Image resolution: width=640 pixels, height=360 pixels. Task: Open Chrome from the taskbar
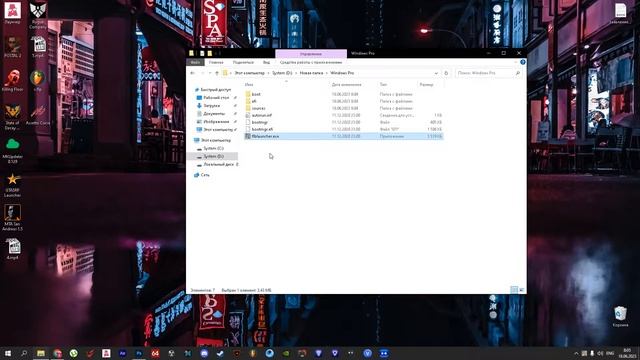[x=57, y=353]
